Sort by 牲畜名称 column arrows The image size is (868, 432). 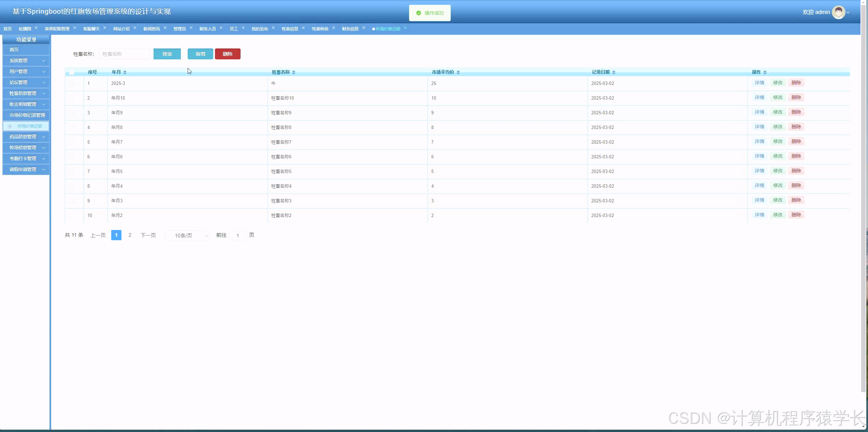coord(294,72)
